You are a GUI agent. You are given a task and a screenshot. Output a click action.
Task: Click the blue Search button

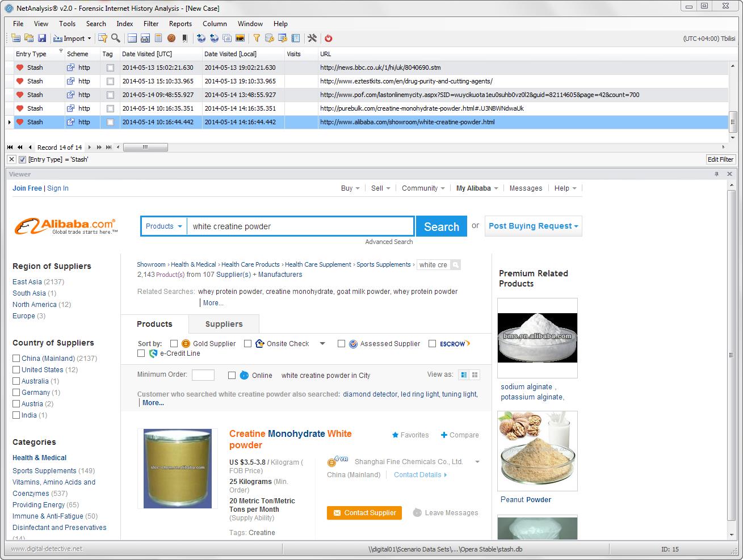tap(442, 226)
